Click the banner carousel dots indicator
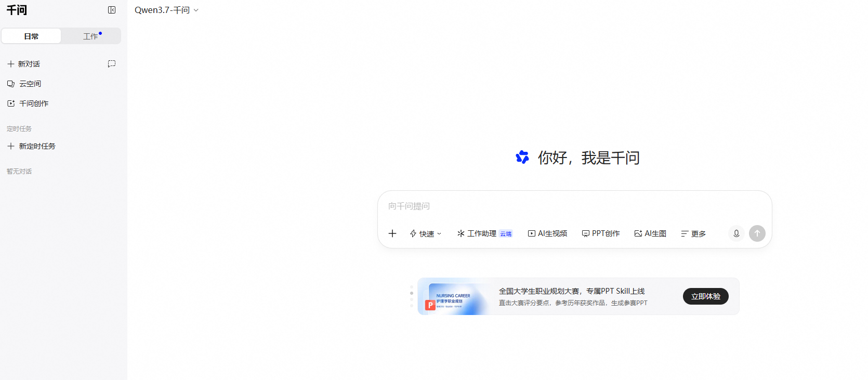 coord(412,296)
